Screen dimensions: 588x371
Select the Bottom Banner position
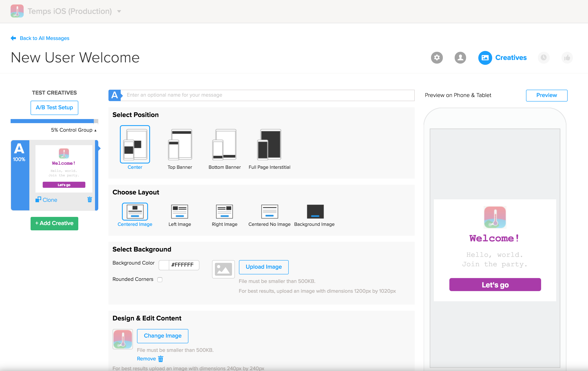[224, 145]
